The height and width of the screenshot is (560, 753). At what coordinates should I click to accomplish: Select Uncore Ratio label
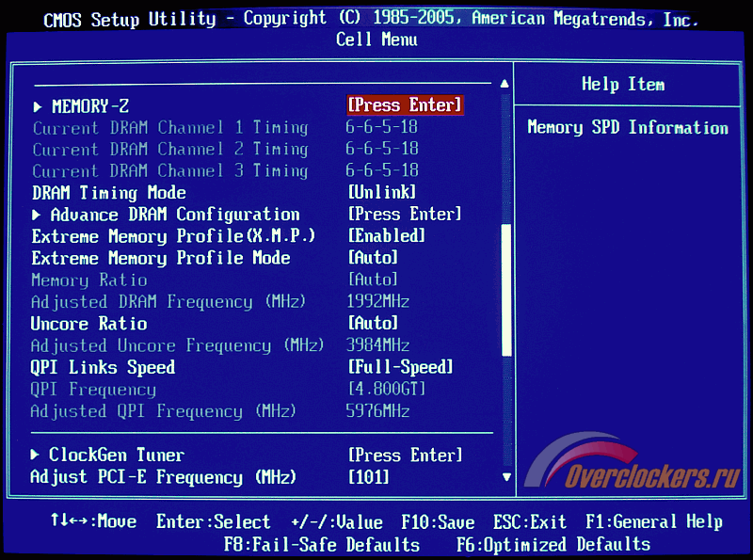tap(88, 324)
